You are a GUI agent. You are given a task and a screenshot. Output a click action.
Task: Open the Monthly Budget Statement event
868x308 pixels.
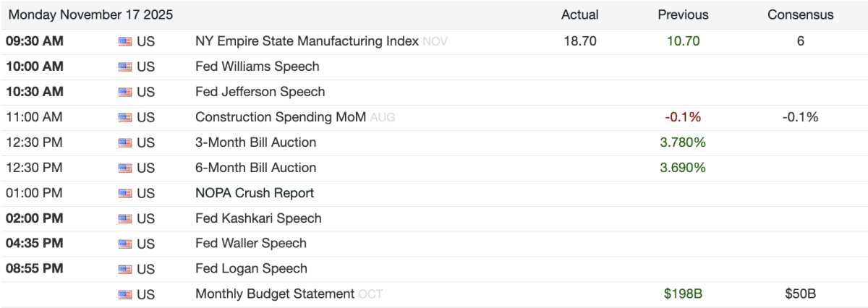coord(275,294)
